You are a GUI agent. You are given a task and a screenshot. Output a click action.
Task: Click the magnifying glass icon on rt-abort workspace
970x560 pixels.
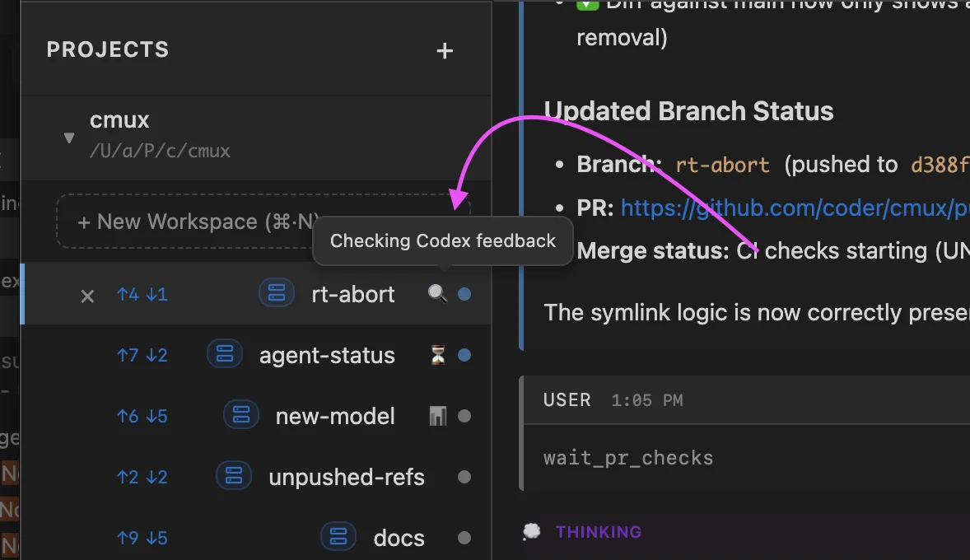(x=436, y=293)
